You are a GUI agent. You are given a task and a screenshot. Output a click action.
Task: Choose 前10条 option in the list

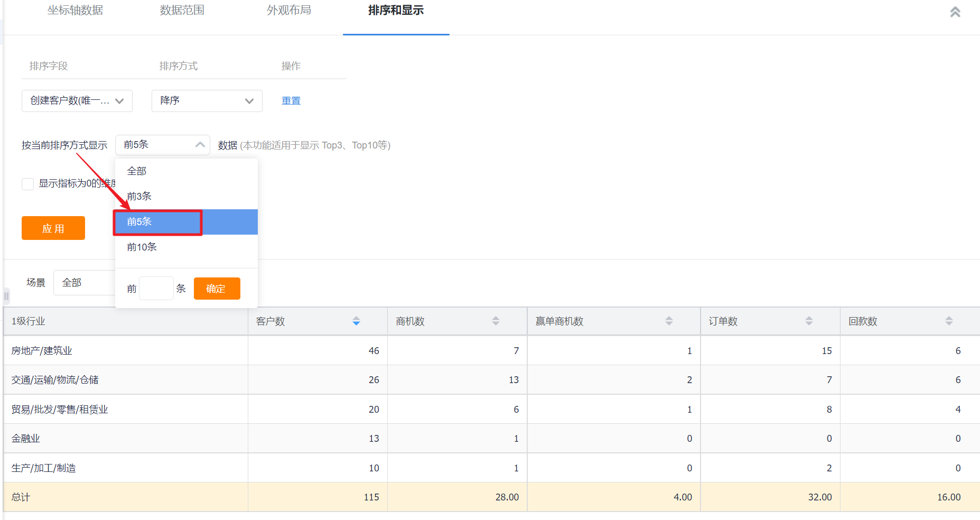(x=186, y=247)
